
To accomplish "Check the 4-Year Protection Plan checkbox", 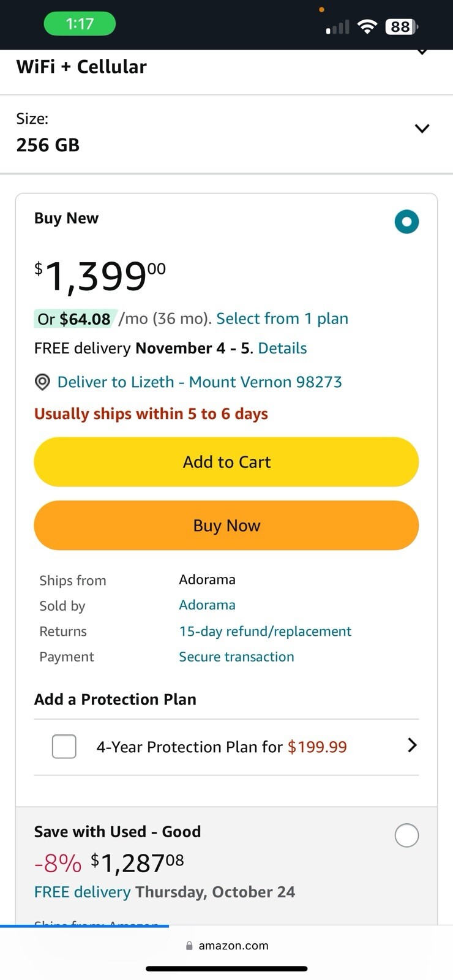I will 64,747.
